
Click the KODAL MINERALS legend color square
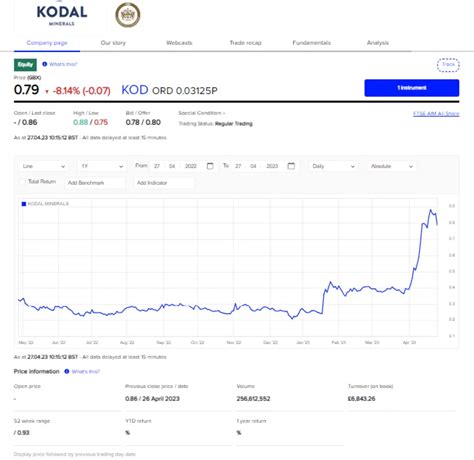click(24, 204)
